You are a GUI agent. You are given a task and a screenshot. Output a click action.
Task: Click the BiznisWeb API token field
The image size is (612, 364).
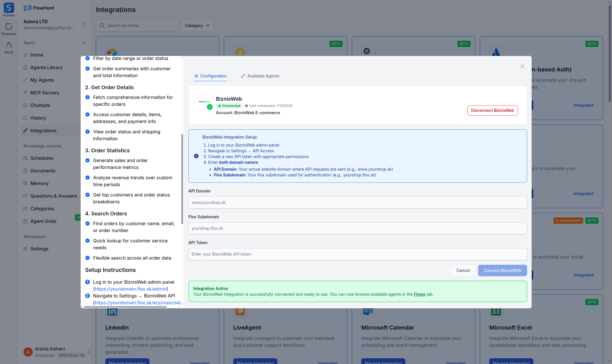[357, 254]
